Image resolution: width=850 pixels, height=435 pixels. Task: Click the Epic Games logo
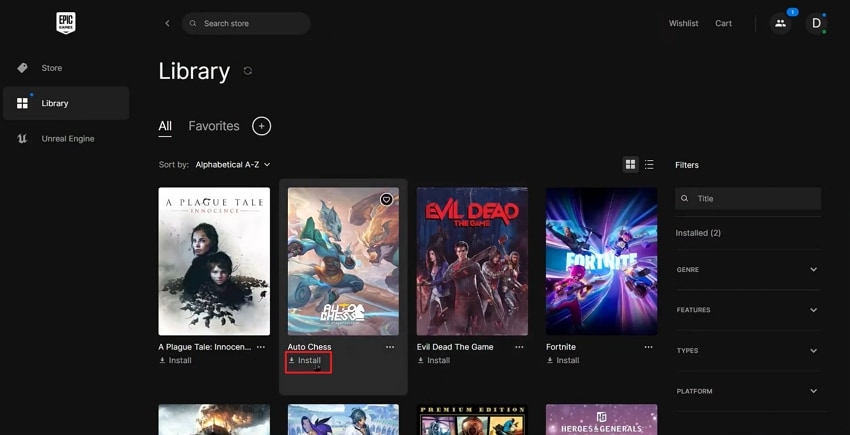click(66, 23)
